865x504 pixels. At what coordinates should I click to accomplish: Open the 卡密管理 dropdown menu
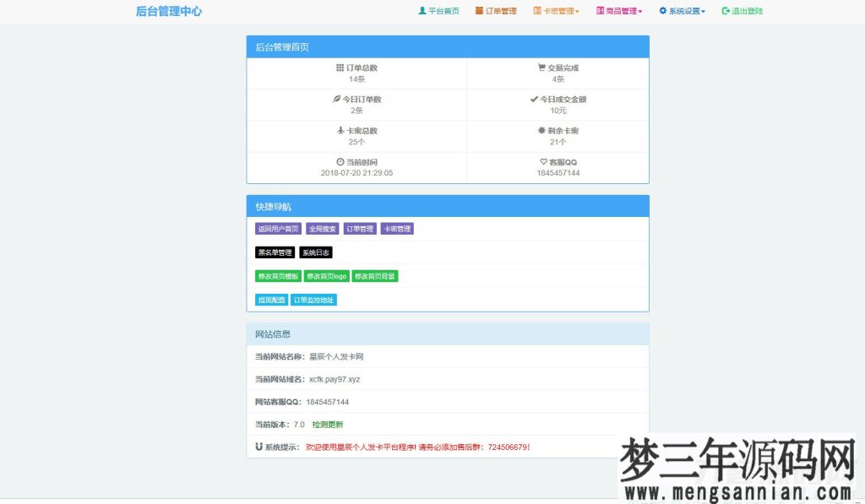pyautogui.click(x=558, y=11)
